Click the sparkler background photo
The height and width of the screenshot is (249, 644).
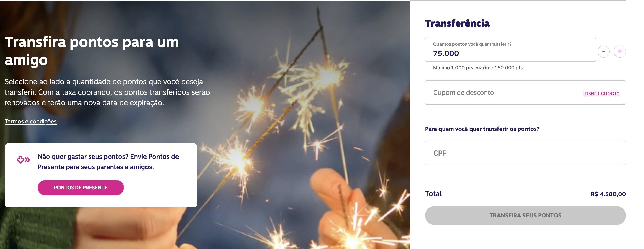(x=303, y=126)
